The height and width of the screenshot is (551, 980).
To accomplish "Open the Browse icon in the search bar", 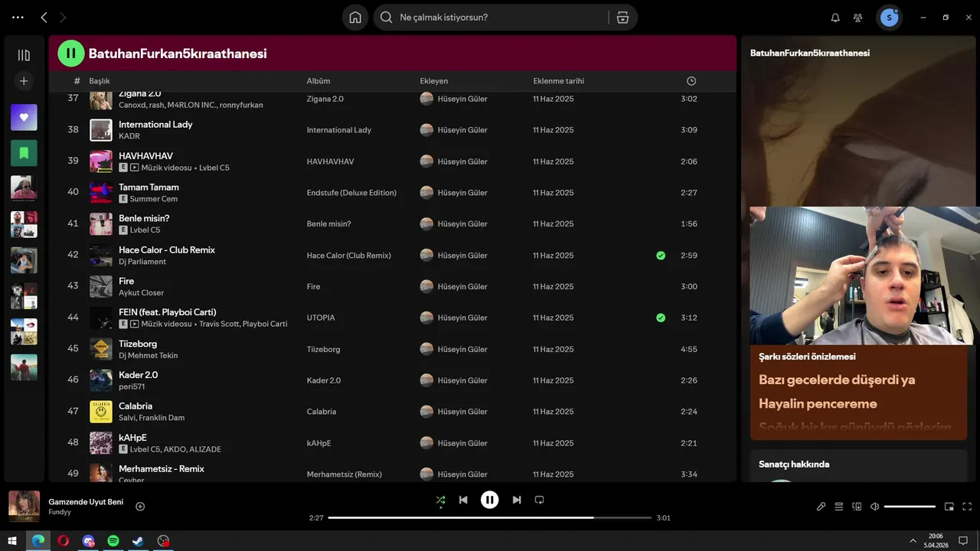I will 622,18.
